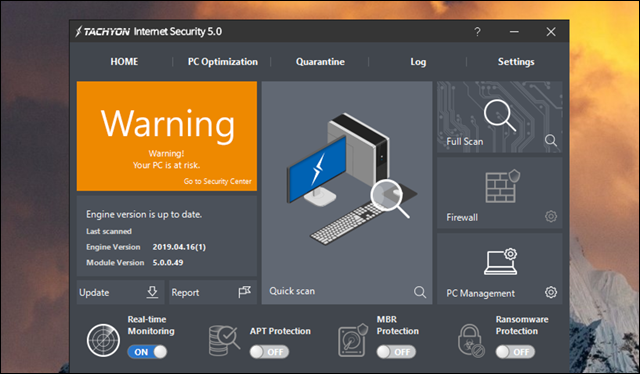Enable the Ransomware Protection toggle
The height and width of the screenshot is (374, 640).
(515, 352)
